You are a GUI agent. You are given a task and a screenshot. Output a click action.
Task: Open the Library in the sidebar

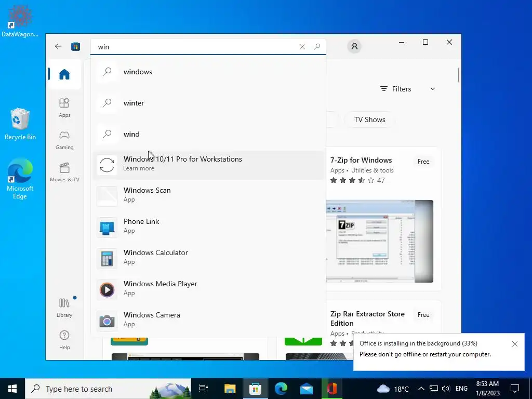tap(64, 307)
